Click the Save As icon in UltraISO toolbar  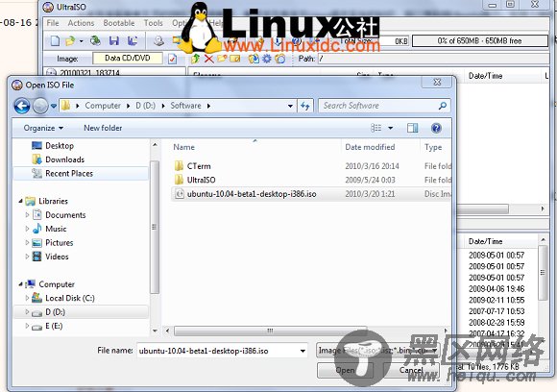tap(133, 41)
